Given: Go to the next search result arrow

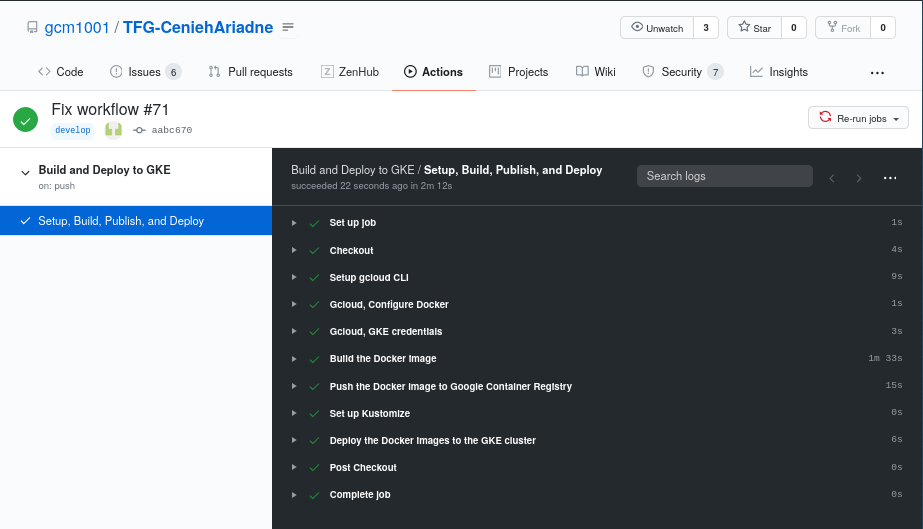Looking at the screenshot, I should point(859,178).
